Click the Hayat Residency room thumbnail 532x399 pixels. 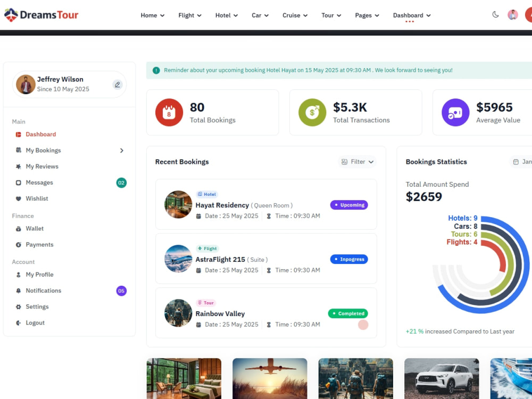click(x=178, y=204)
